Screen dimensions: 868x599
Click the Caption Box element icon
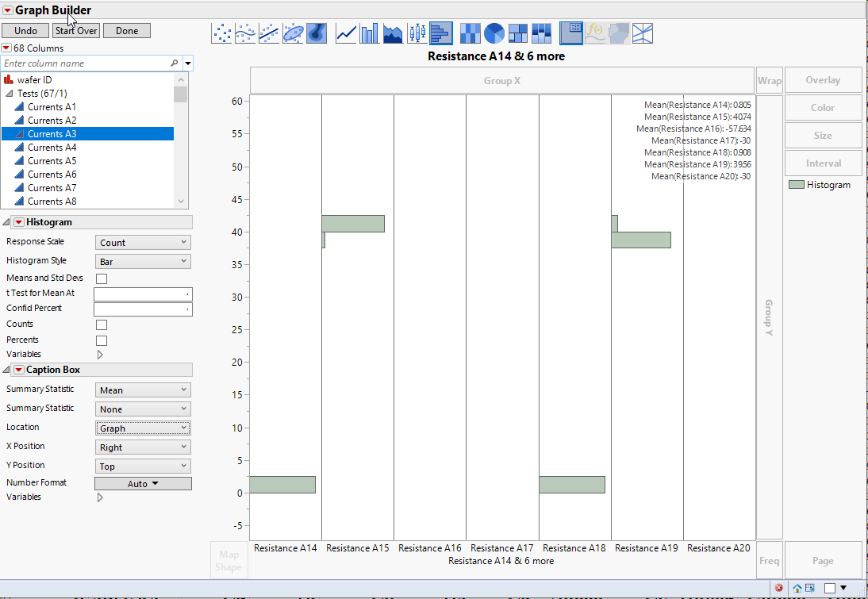point(570,33)
